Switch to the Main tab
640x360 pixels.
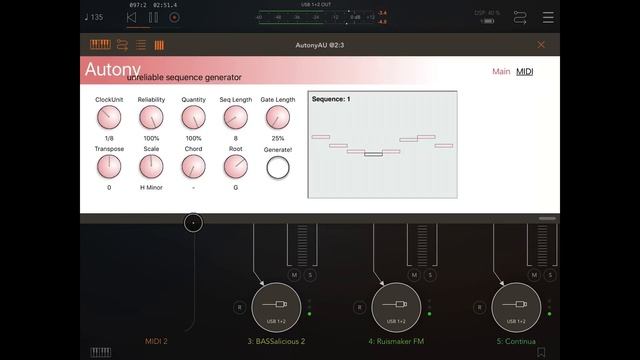(x=501, y=71)
